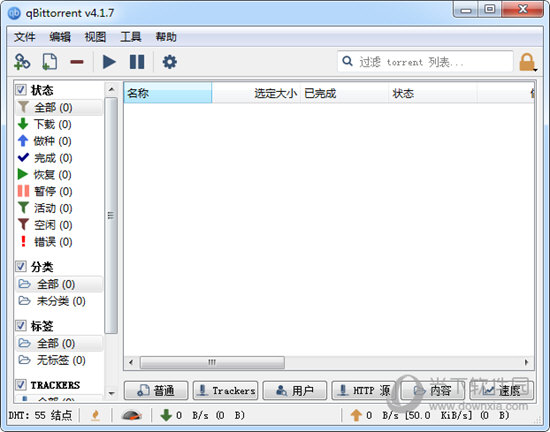550x432 pixels.
Task: Select the 无标签 (0) tag filter
Action: pos(59,360)
